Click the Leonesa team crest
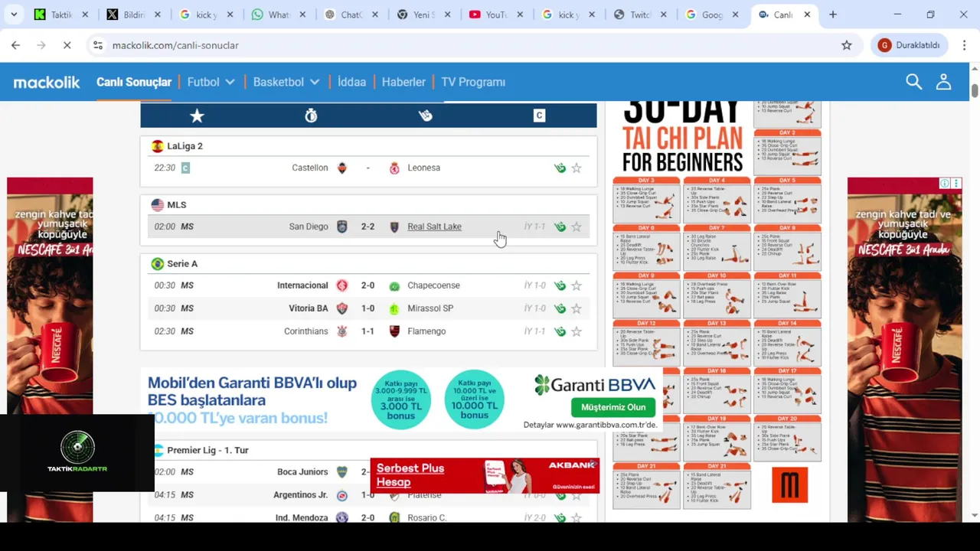 click(394, 168)
